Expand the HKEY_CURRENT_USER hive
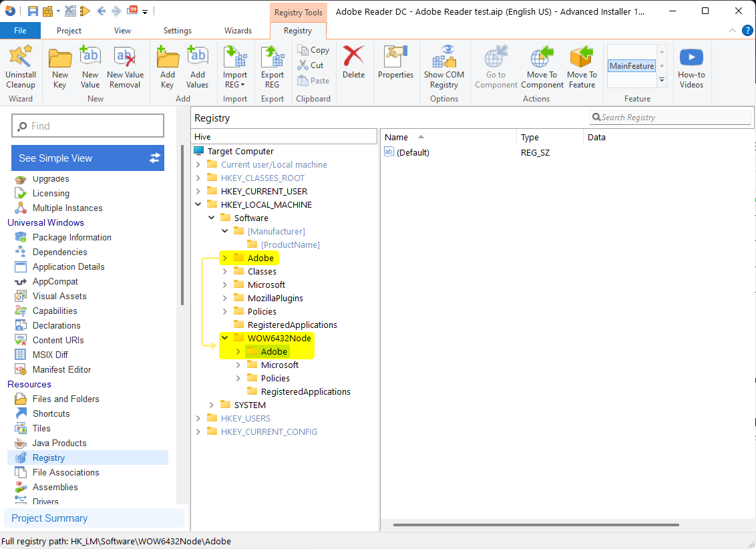 198,192
